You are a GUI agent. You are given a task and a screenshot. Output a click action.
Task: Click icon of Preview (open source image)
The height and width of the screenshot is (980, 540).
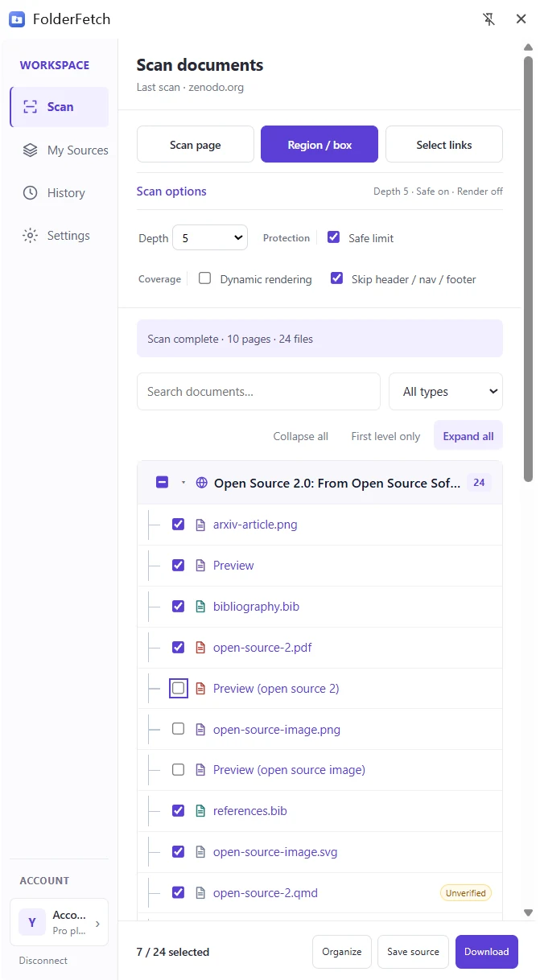point(201,770)
